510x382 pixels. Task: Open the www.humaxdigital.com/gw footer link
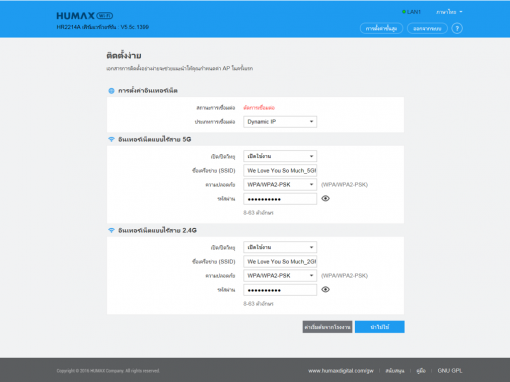(x=341, y=371)
